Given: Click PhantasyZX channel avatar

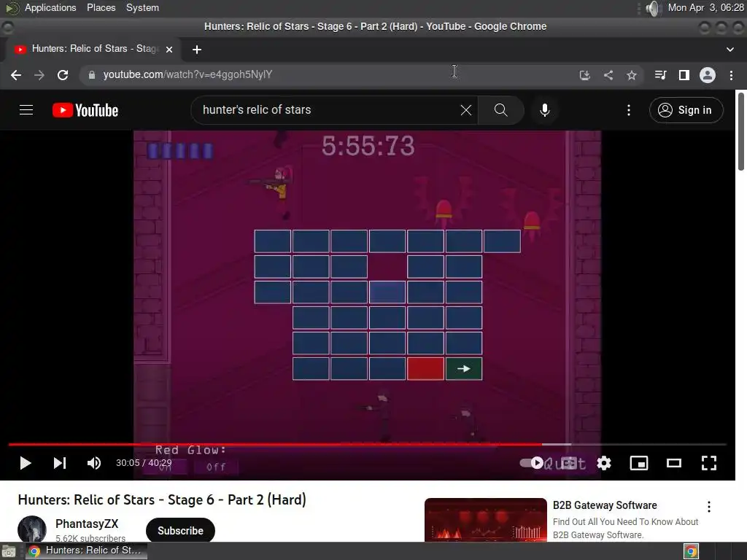Looking at the screenshot, I should 32,529.
